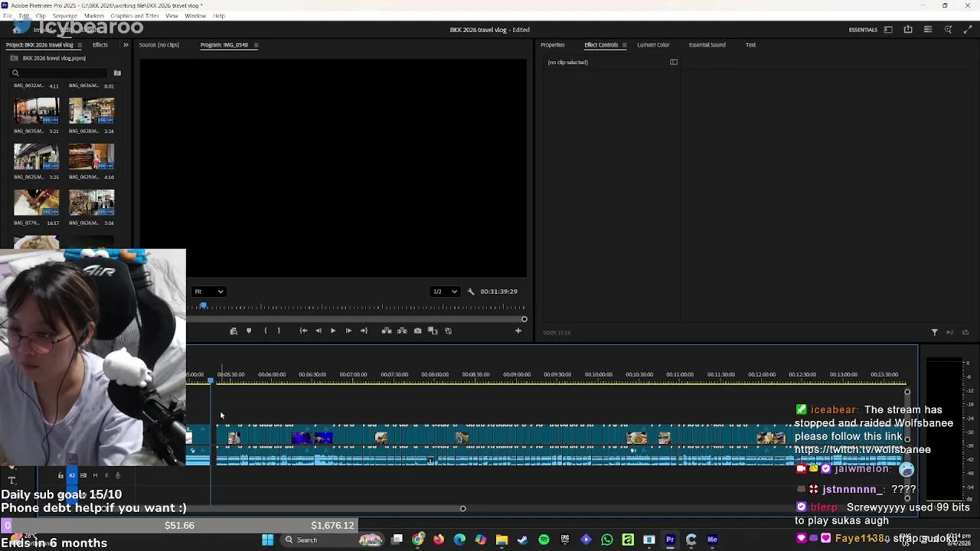Click the Comparison View icon

pos(433,331)
